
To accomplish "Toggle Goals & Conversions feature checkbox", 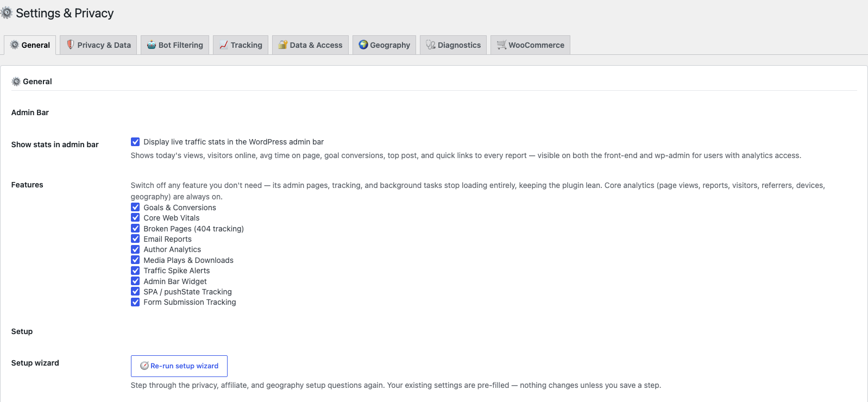I will tap(135, 207).
